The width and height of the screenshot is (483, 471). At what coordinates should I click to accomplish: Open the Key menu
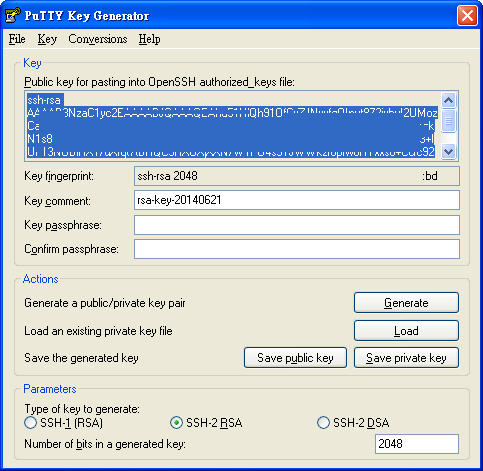click(47, 39)
